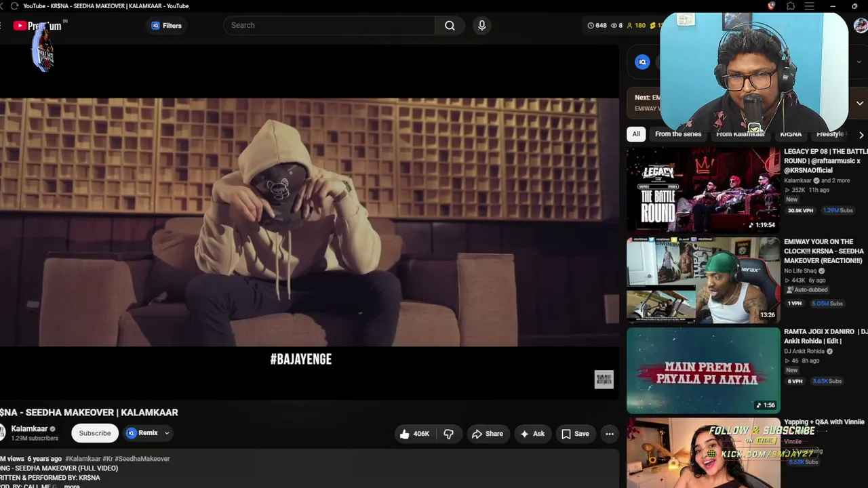The height and width of the screenshot is (488, 868).
Task: Click the LEGACY EP 08 video title
Action: [x=826, y=161]
